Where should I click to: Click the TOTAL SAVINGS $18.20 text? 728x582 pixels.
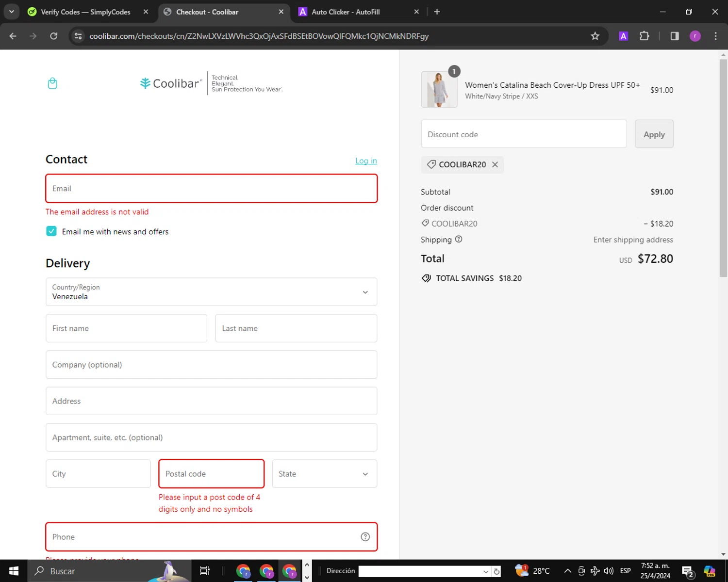[479, 278]
